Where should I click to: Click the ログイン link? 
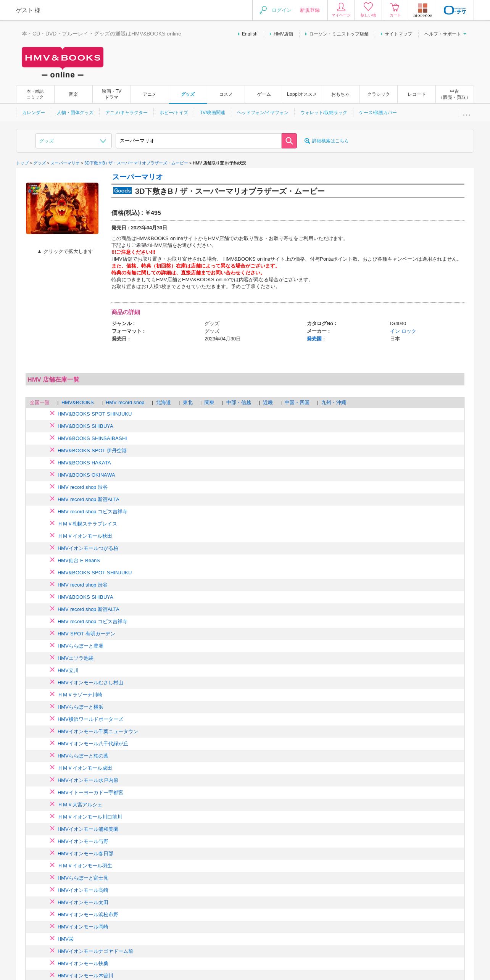(x=282, y=10)
